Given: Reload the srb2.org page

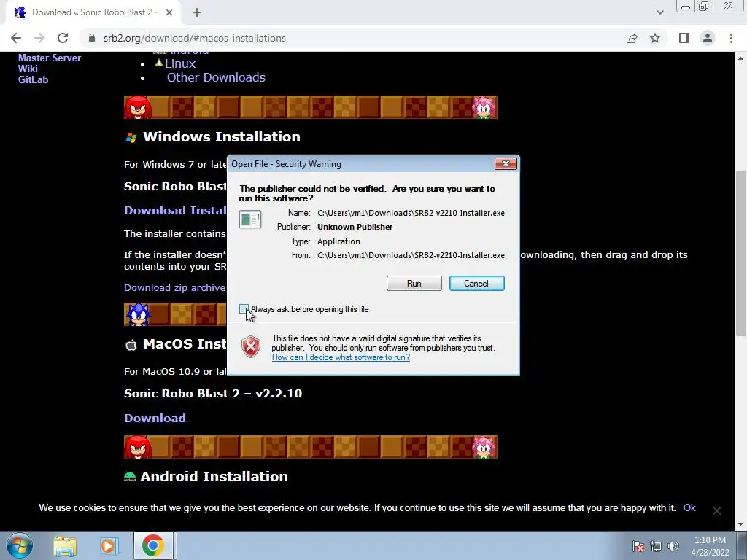Looking at the screenshot, I should 63,38.
